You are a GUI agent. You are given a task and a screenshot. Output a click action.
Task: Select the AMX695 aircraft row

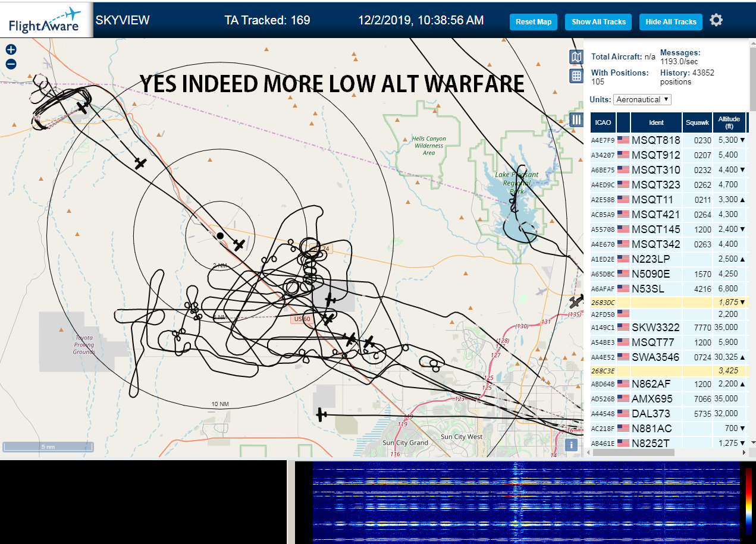coord(669,399)
